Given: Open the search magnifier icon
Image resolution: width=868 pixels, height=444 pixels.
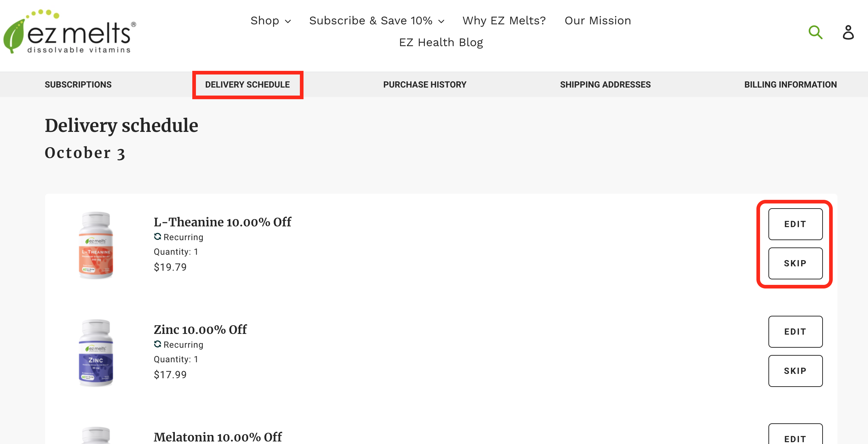Looking at the screenshot, I should tap(815, 32).
